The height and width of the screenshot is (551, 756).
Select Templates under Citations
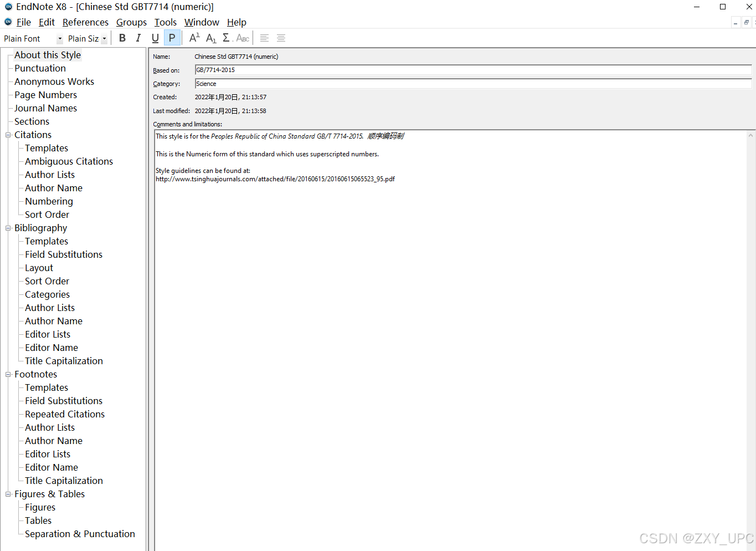(47, 148)
